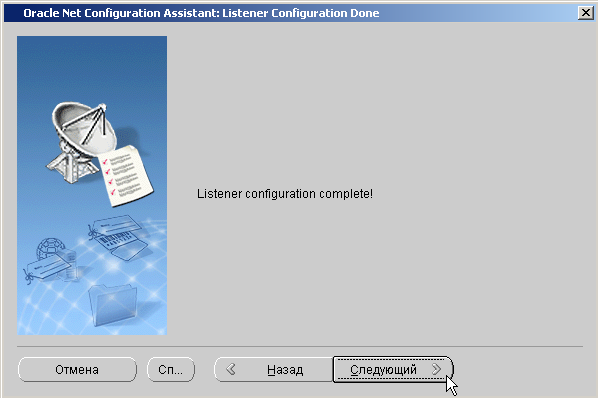This screenshot has height=398, width=598.
Task: Click the satellite dish wizard illustration
Action: pos(92,185)
